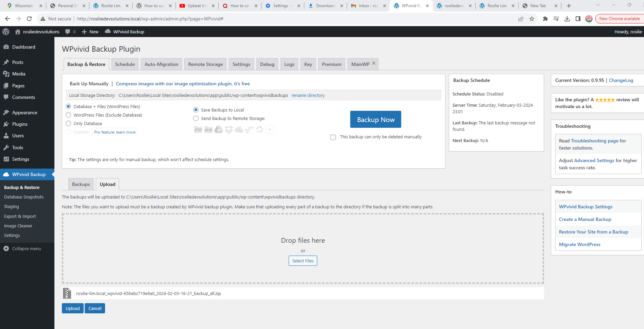Open Chrome downloads icon
Viewport: 644px width, 329px height.
click(x=567, y=19)
